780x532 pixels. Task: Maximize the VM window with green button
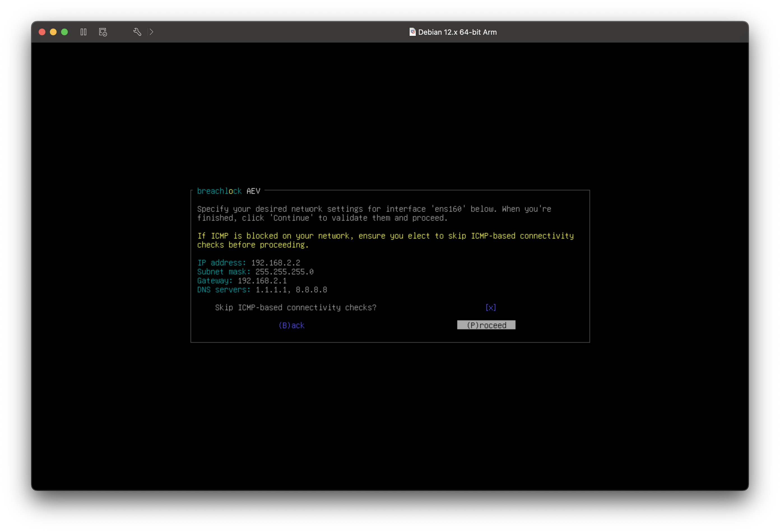click(x=64, y=32)
